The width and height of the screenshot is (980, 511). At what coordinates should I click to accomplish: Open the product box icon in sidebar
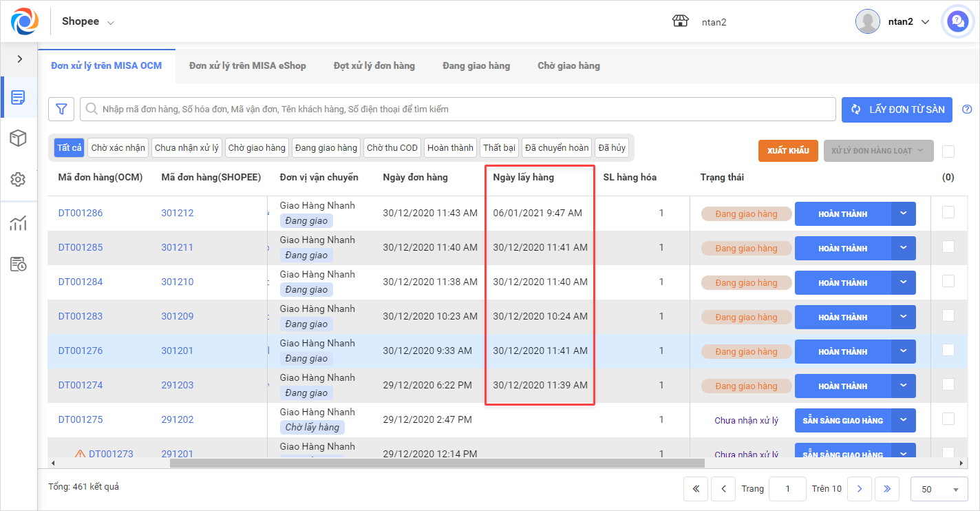pyautogui.click(x=19, y=138)
